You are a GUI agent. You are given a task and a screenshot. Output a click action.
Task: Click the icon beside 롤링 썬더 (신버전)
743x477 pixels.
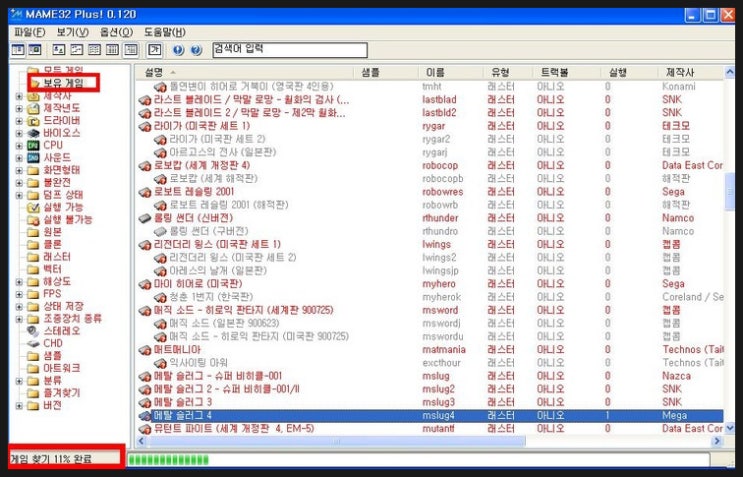coord(145,218)
